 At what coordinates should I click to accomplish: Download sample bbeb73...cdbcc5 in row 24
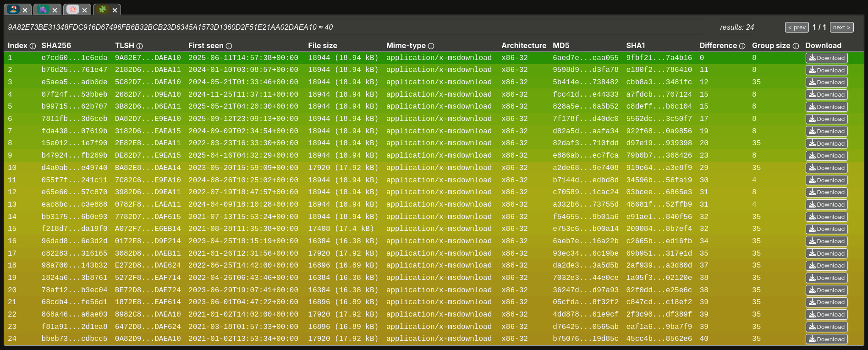826,339
